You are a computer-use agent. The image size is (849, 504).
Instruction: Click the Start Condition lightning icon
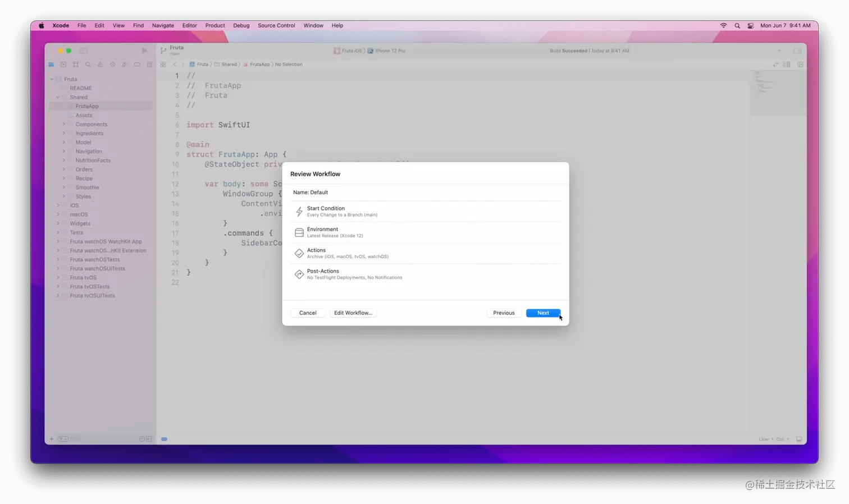[x=299, y=212]
